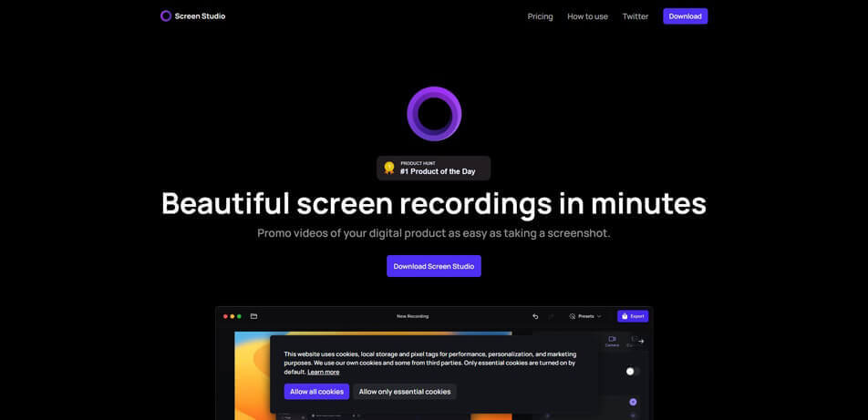Follow the Learn more cookie link
This screenshot has width=868, height=420.
point(324,372)
